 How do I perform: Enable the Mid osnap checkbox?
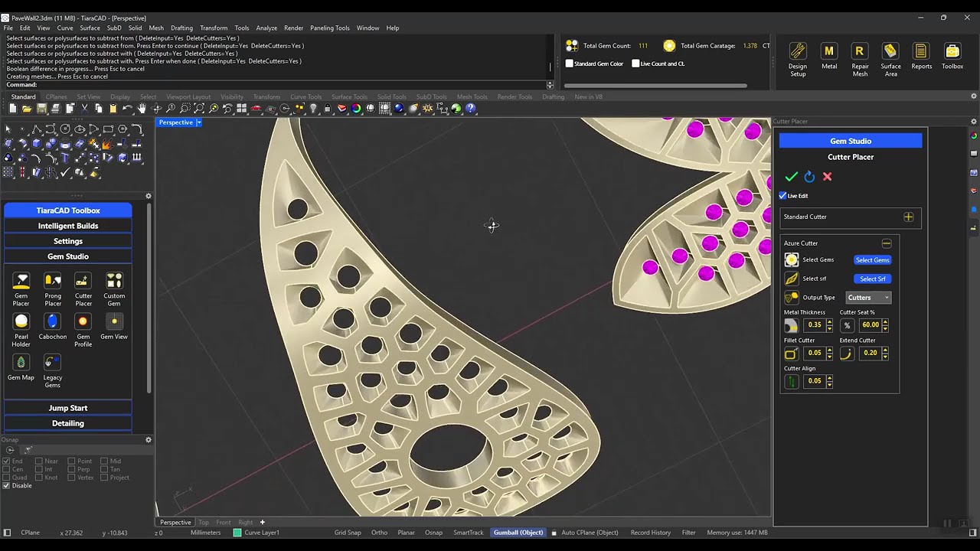104,461
